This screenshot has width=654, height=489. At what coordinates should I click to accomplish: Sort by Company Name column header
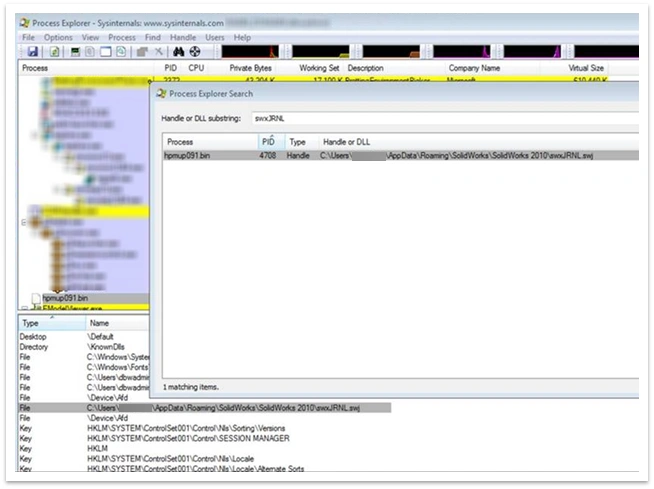(492, 68)
